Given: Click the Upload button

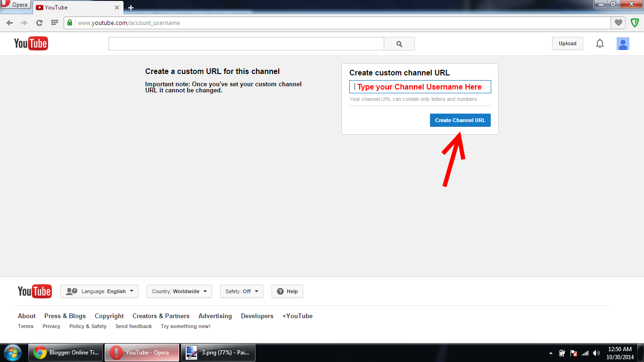Looking at the screenshot, I should 568,43.
